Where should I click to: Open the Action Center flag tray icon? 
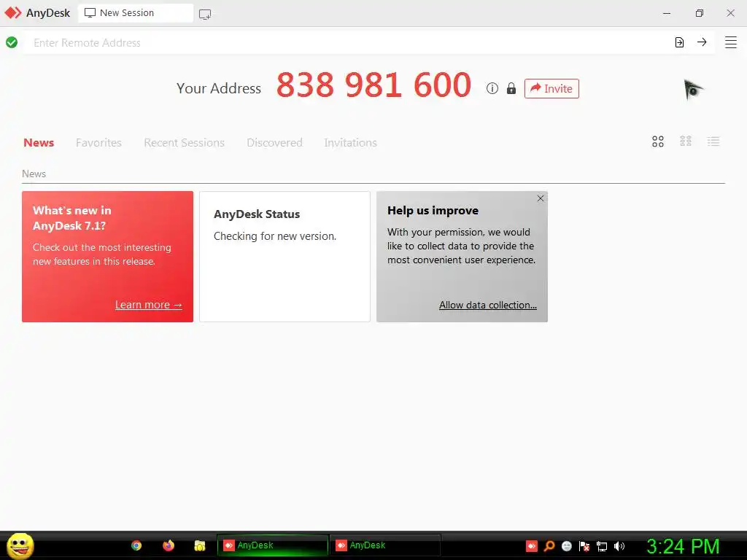(x=584, y=546)
